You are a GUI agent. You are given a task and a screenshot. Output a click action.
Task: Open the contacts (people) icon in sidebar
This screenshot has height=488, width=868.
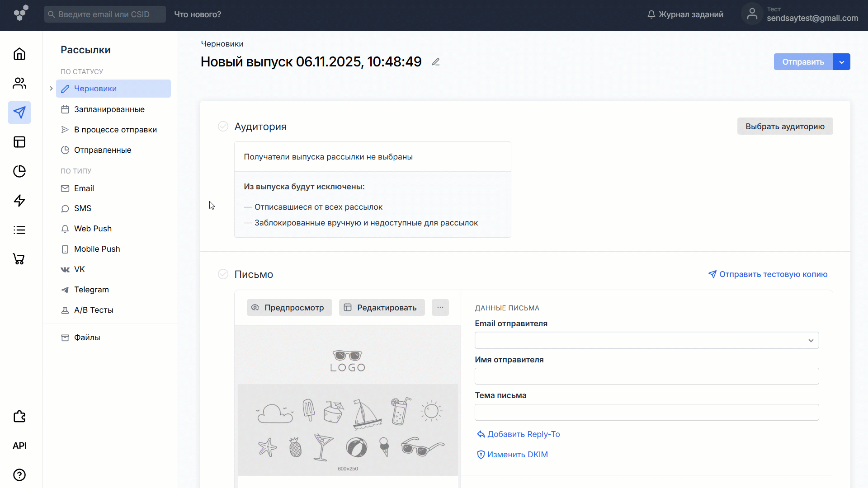19,83
